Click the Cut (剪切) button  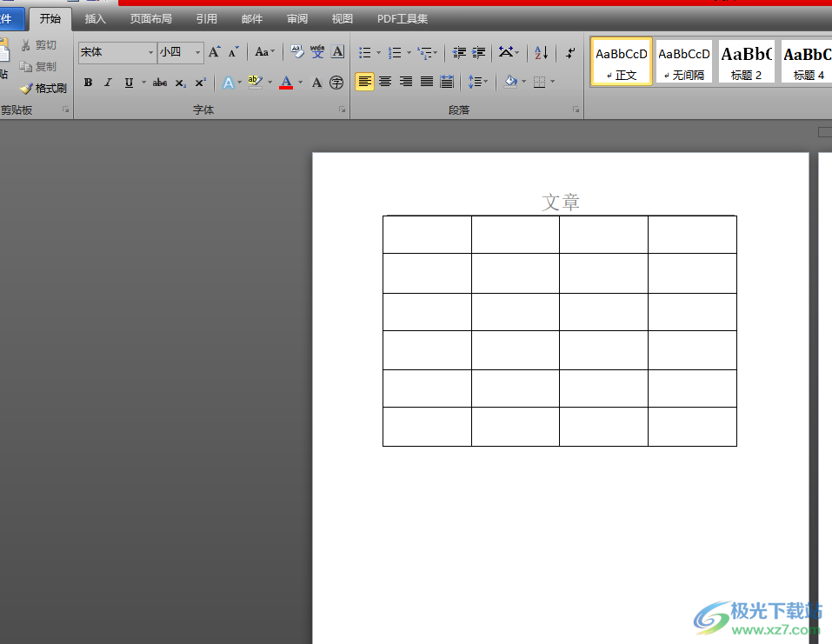coord(39,45)
